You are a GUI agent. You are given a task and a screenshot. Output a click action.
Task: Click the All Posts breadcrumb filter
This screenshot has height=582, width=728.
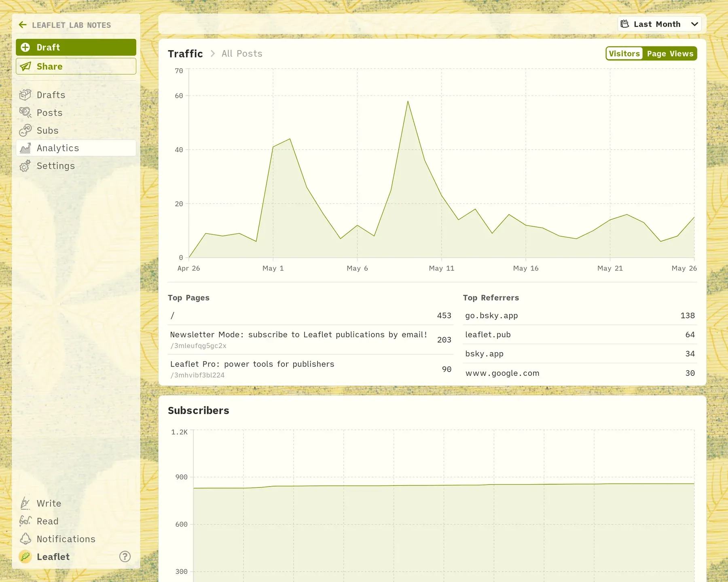[242, 53]
